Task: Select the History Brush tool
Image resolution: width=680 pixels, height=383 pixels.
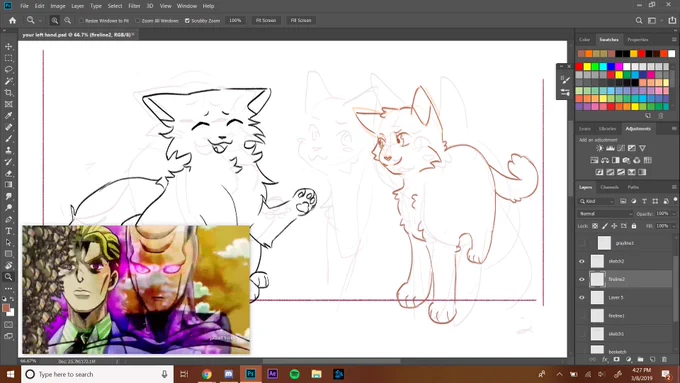Action: (x=8, y=162)
